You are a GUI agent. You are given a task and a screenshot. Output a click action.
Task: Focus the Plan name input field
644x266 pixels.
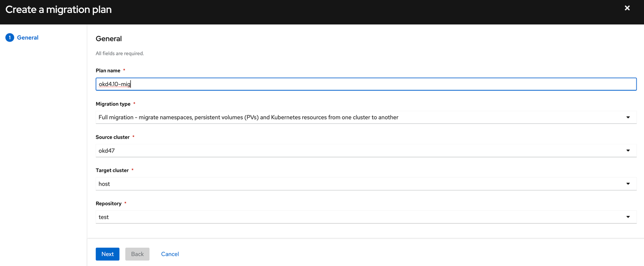pyautogui.click(x=366, y=84)
